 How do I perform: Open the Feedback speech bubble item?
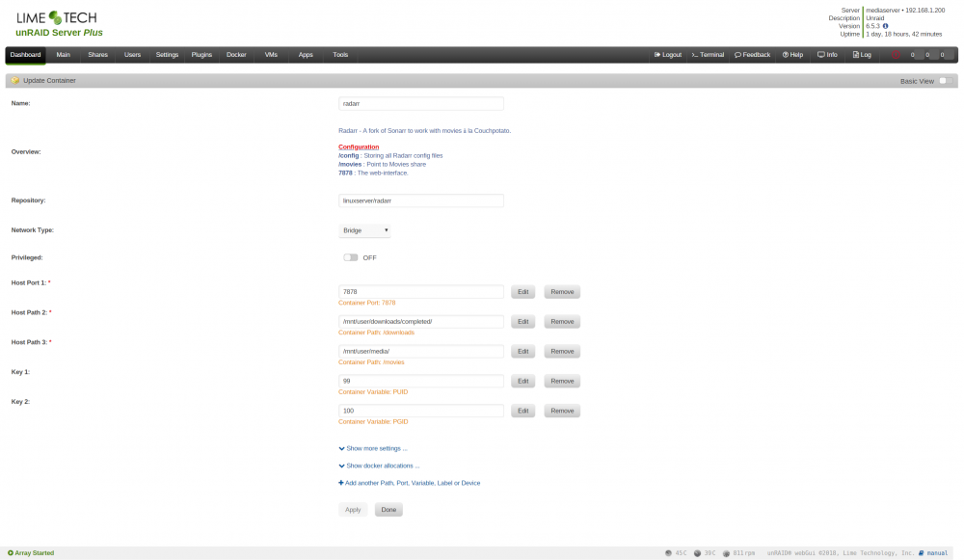tap(753, 55)
